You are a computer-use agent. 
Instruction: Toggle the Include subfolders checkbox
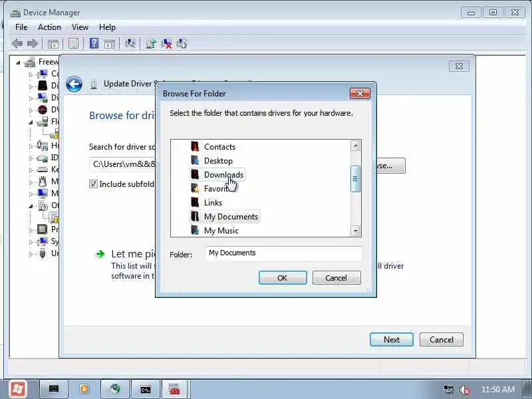point(93,184)
